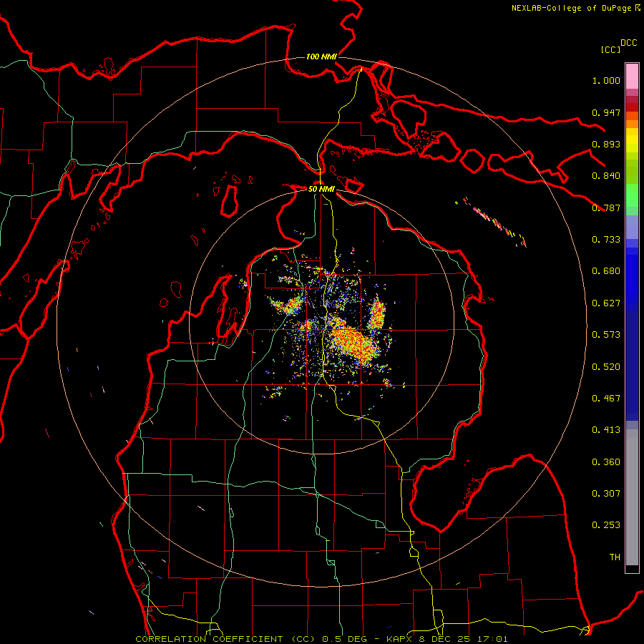
Task: Click the 0.947 scale value
Action: coord(606,112)
